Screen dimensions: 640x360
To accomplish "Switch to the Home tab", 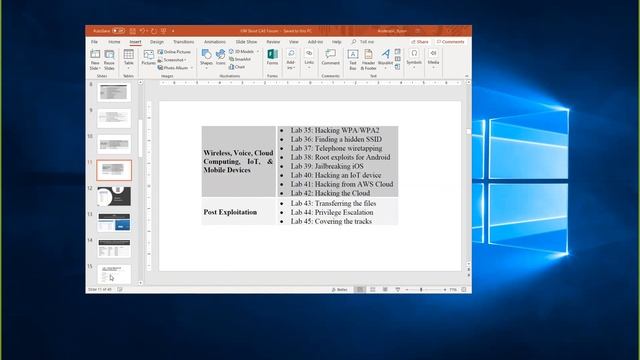I will (x=114, y=42).
